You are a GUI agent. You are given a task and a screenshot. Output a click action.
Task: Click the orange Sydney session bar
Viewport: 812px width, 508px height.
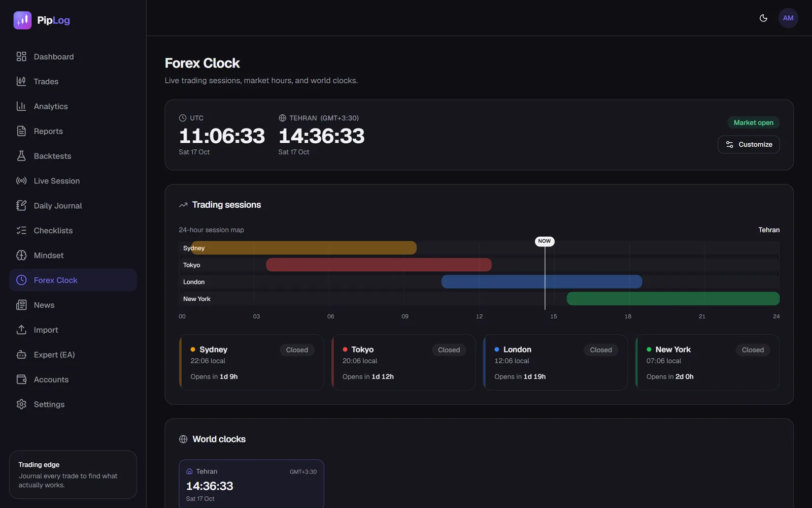click(303, 248)
